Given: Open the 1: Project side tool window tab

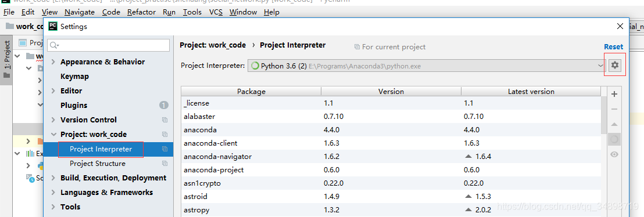Looking at the screenshot, I should point(6,60).
